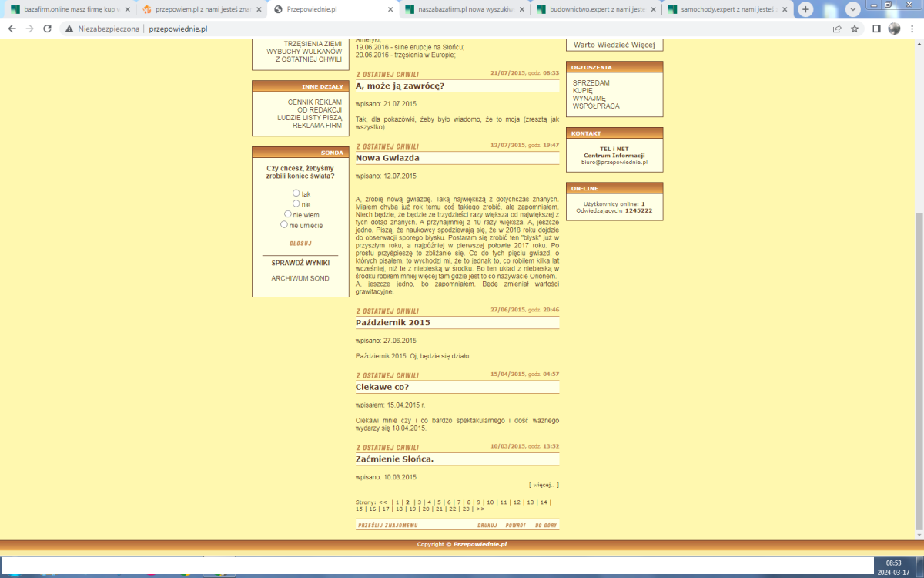924x578 pixels.
Task: Click the share page icon in address bar
Action: click(837, 29)
